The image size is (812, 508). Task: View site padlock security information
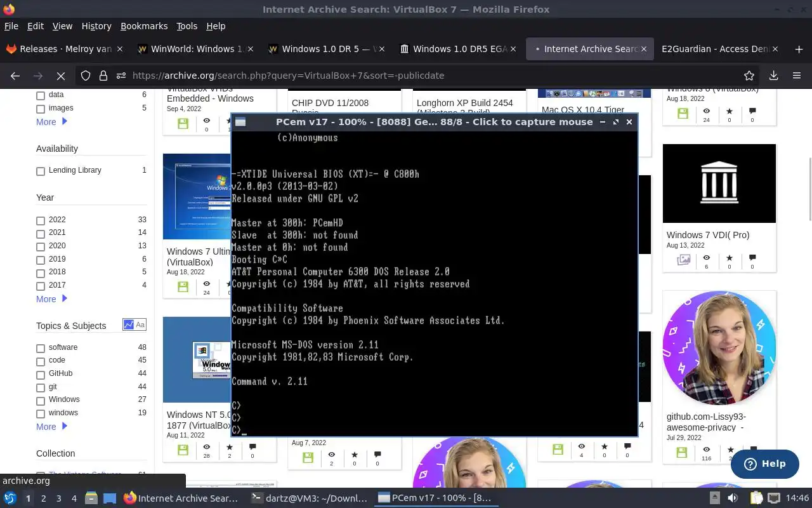pyautogui.click(x=103, y=76)
